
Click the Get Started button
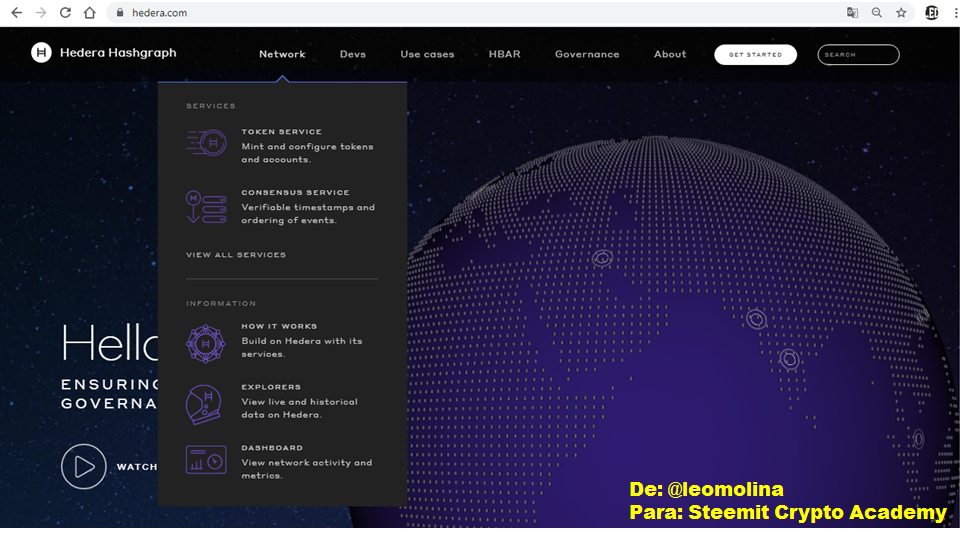(x=756, y=55)
